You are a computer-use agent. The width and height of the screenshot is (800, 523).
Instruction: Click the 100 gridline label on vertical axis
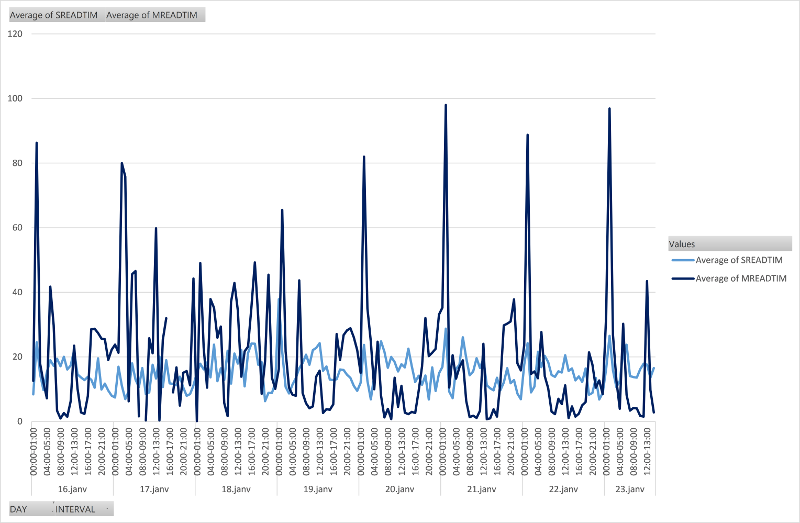pyautogui.click(x=15, y=99)
